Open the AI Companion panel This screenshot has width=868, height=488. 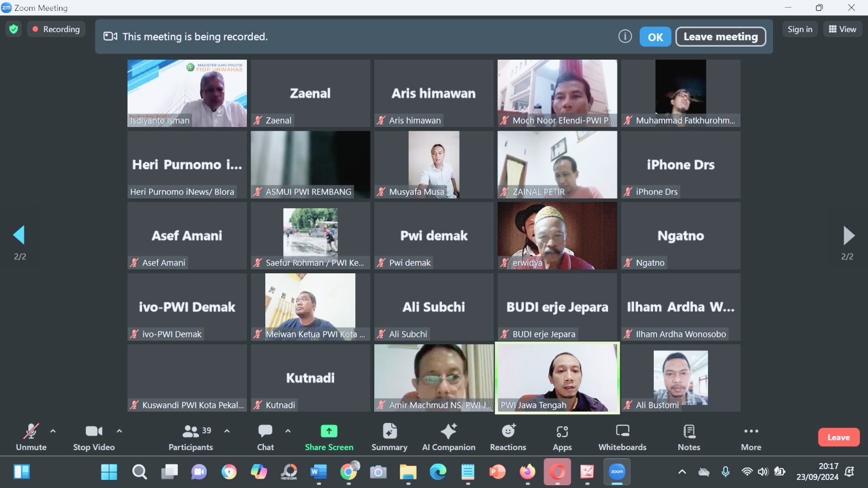[449, 437]
